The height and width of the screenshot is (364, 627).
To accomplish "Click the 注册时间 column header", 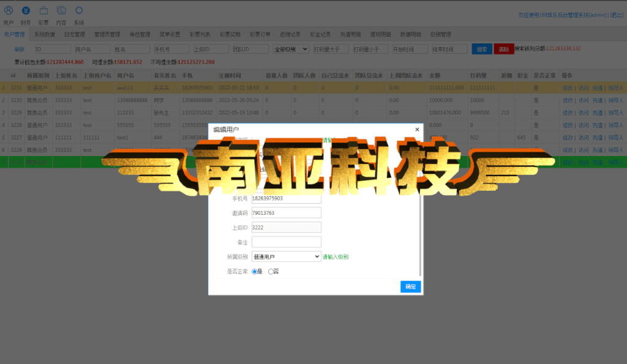I will 230,75.
